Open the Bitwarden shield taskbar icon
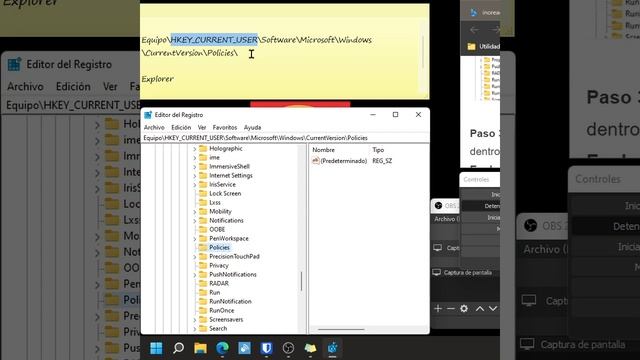 tap(267, 348)
